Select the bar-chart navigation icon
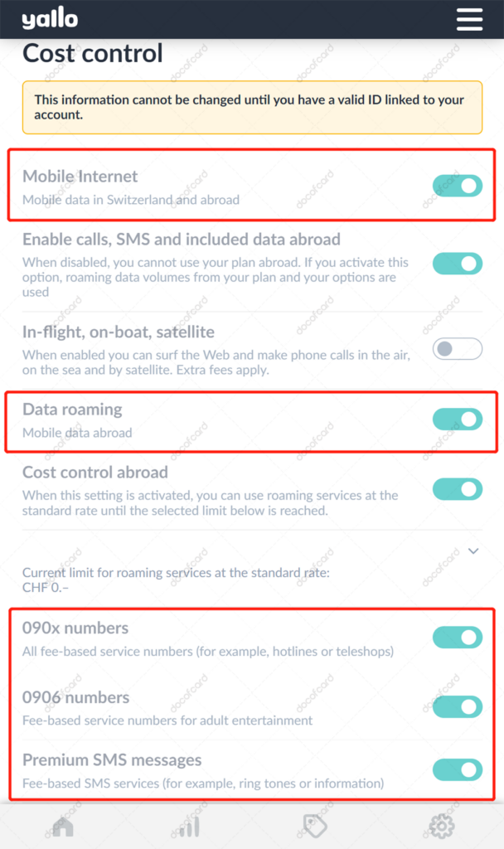Screen dimensions: 504x849 (188, 826)
